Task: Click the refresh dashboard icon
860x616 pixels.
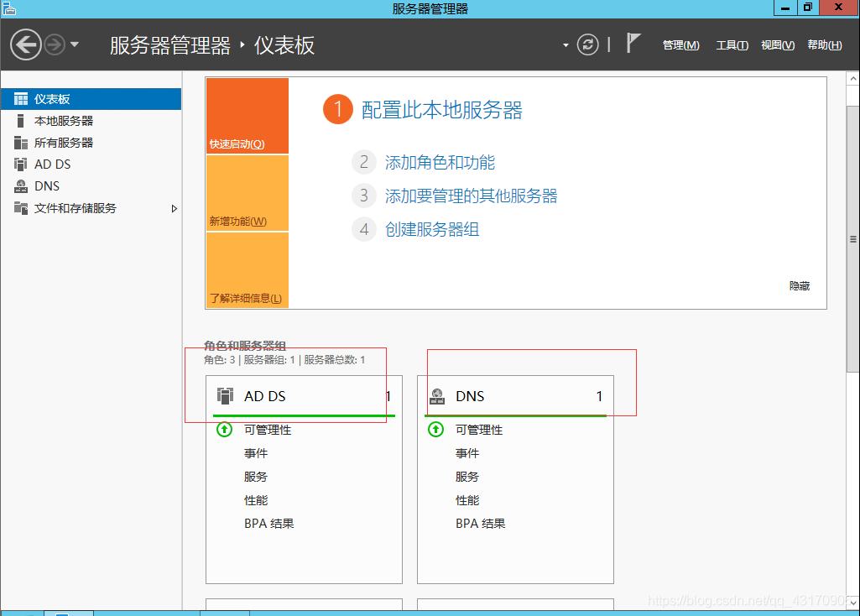Action: pyautogui.click(x=588, y=44)
